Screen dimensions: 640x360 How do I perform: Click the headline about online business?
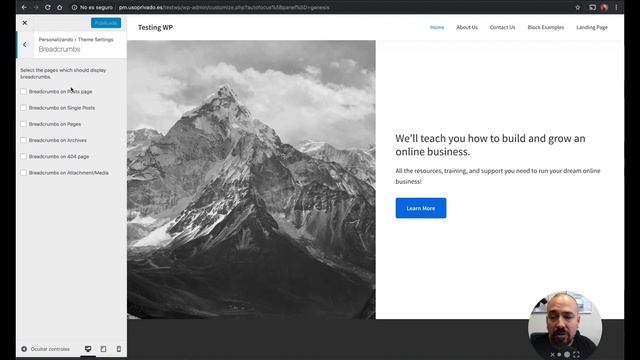[x=490, y=145]
